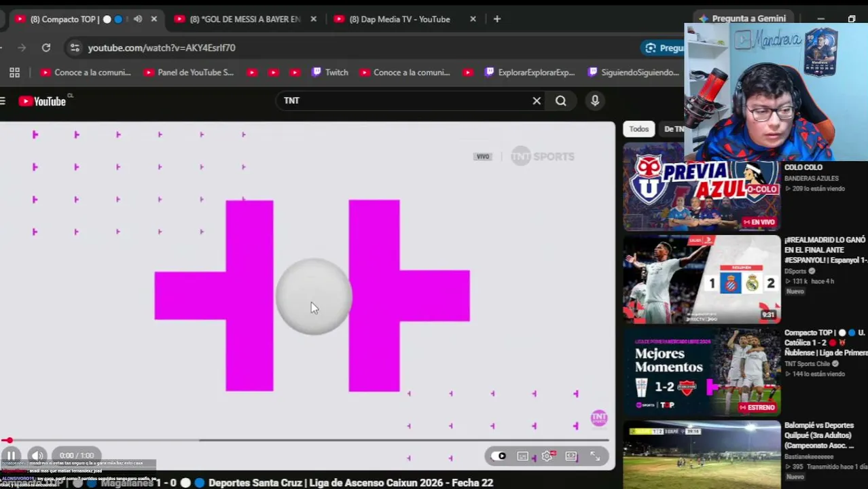Open DSports channel link
This screenshot has height=489, width=868.
tap(795, 271)
